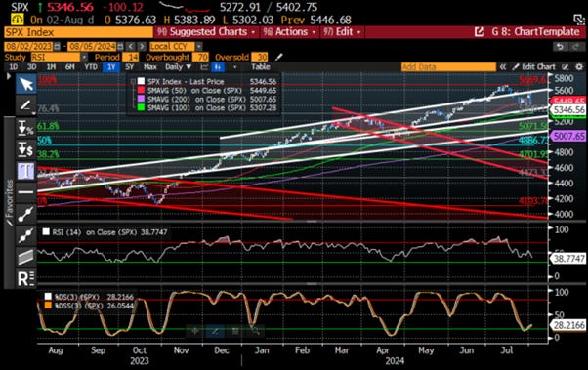This screenshot has height=370, width=588.
Task: Select the text annotation T tool
Action: 25,171
